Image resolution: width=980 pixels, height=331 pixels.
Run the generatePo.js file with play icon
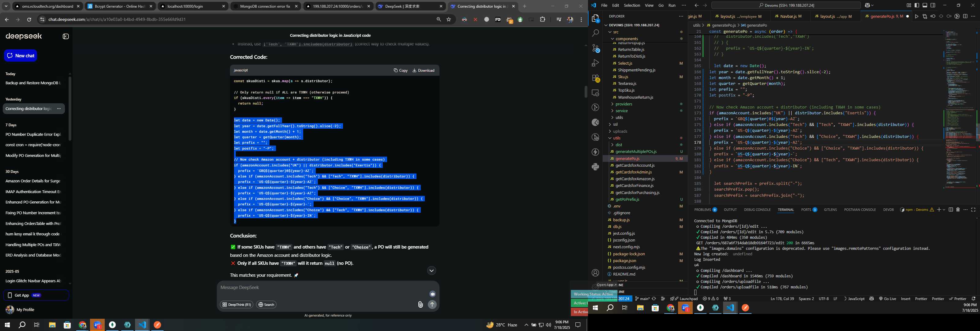917,16
